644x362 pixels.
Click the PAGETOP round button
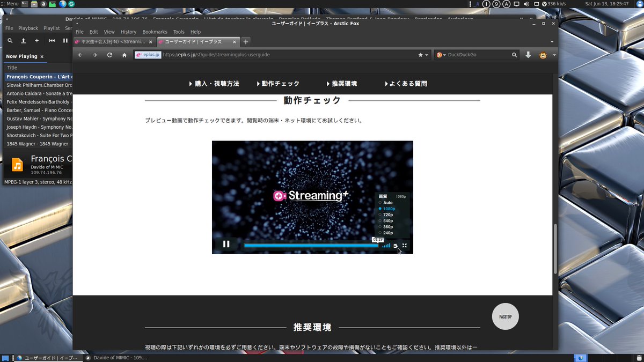[506, 316]
